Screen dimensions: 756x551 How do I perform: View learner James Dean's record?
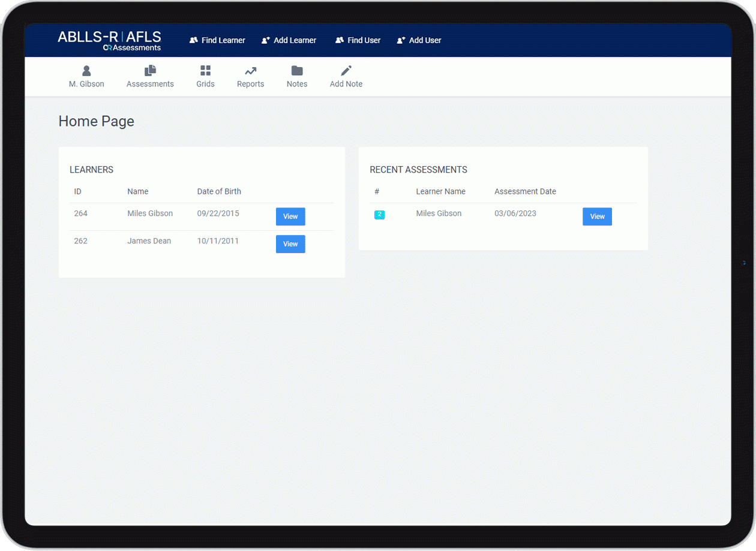click(290, 244)
